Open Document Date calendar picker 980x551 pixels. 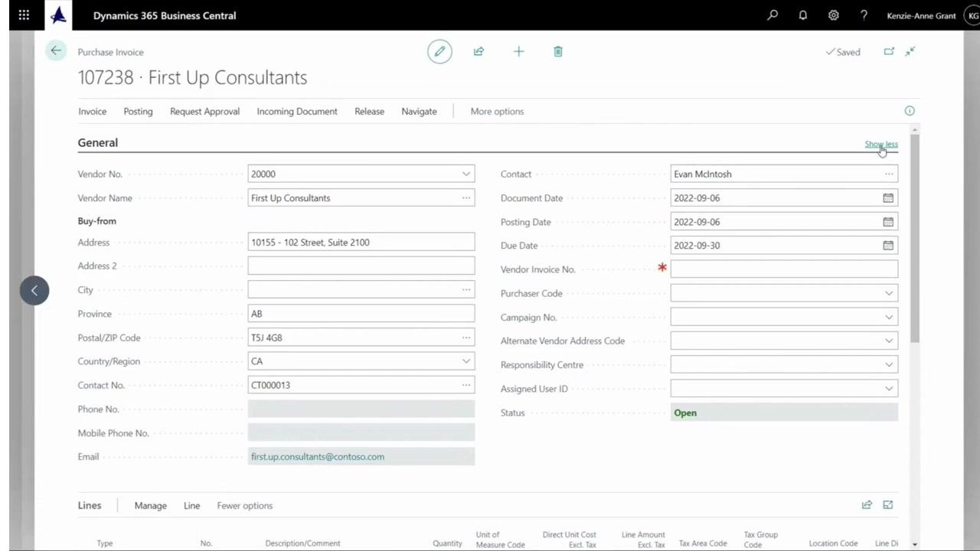pos(888,198)
